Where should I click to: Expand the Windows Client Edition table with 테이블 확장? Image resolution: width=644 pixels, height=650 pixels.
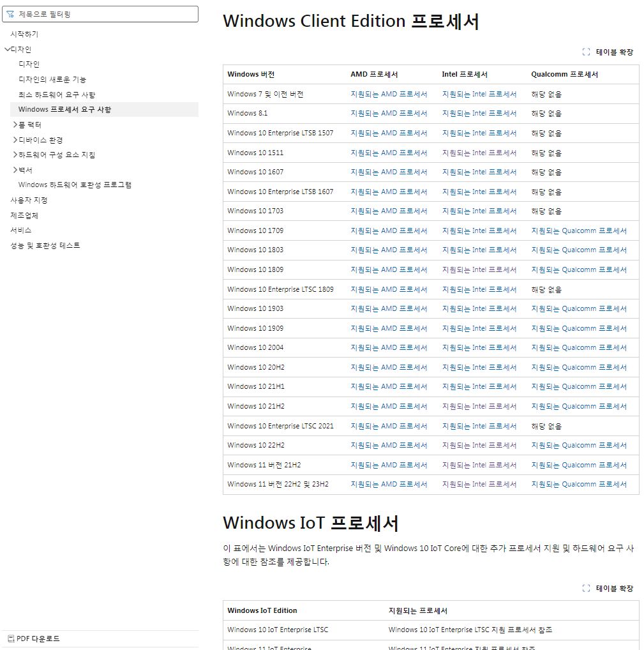coord(608,52)
